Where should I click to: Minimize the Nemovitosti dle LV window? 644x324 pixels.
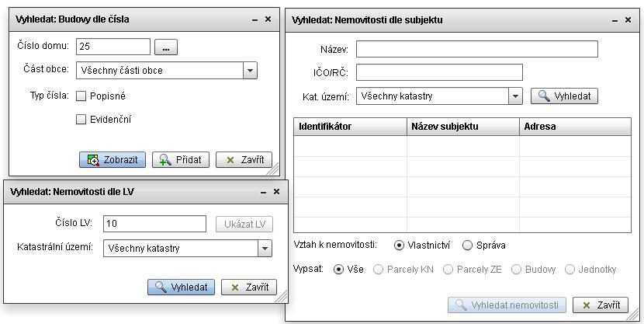(264, 193)
